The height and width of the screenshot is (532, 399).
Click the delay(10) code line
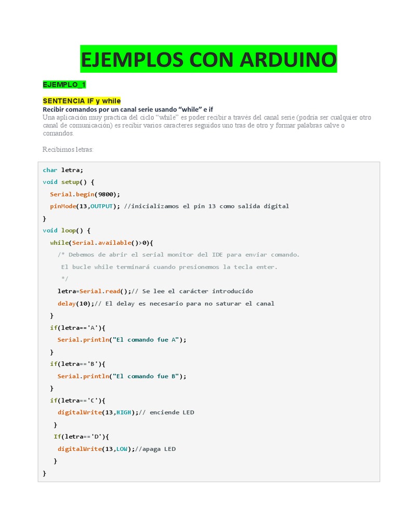point(165,303)
